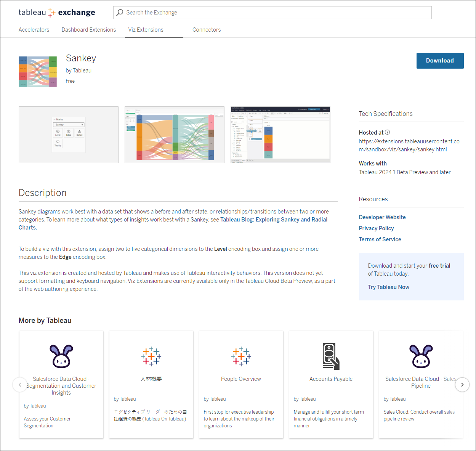Image resolution: width=476 pixels, height=451 pixels.
Task: Switch to the Connectors tab
Action: pyautogui.click(x=207, y=30)
